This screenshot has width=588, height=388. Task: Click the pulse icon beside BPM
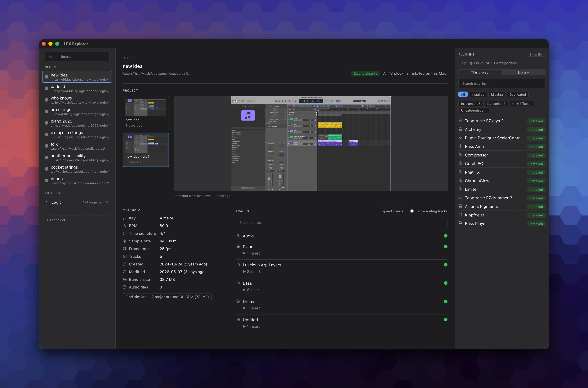[125, 226]
